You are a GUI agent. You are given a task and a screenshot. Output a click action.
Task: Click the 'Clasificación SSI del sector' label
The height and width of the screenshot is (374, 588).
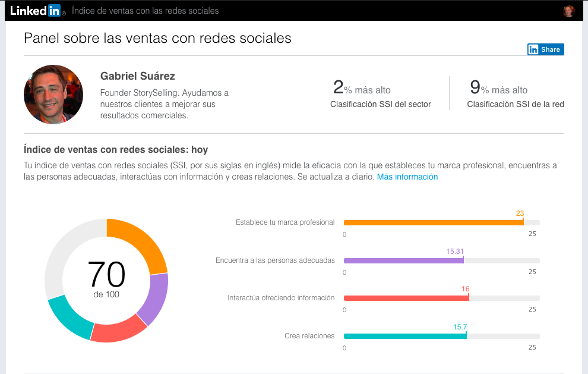click(x=380, y=105)
